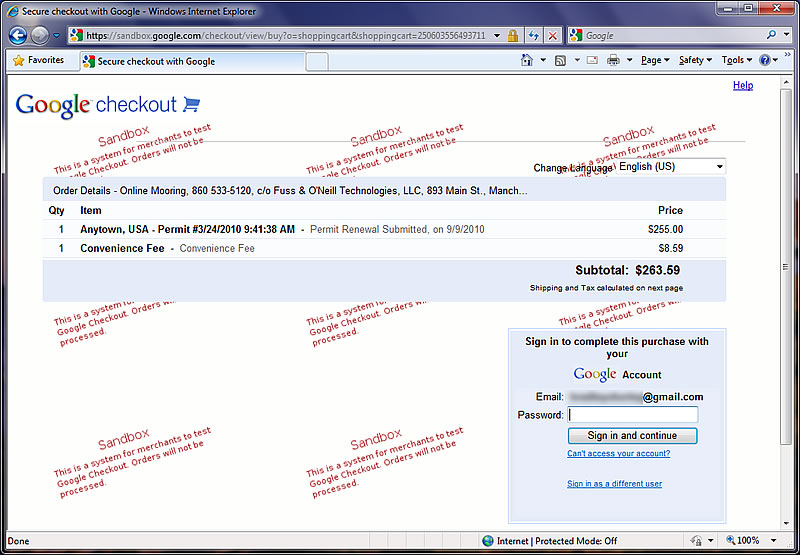Open the Favorites star button
The image size is (800, 555).
(x=37, y=61)
